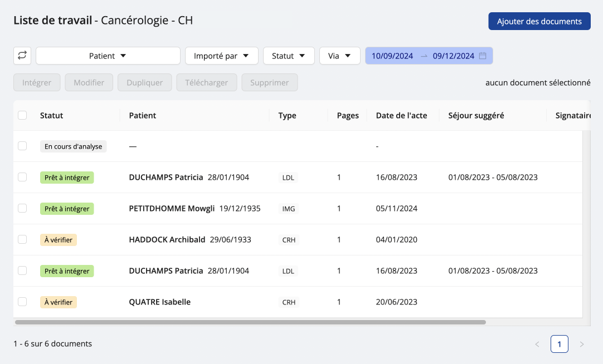Check the PETITDHOMME Mowgli row checkbox
603x364 pixels.
[x=22, y=208]
